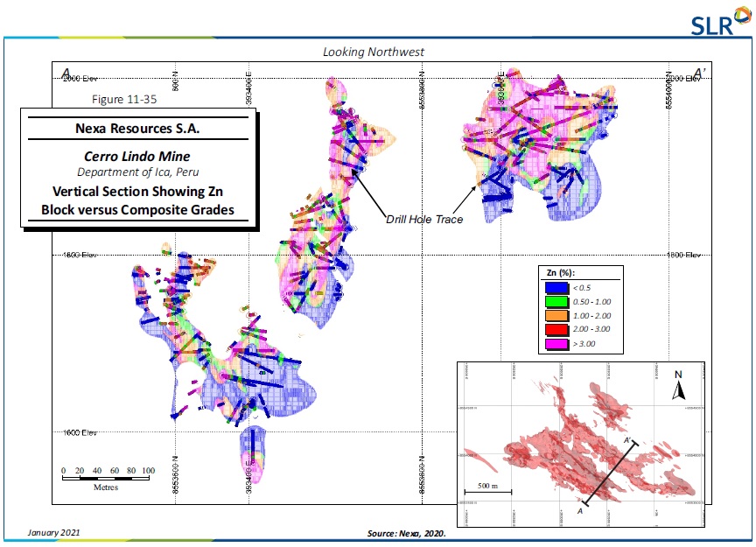
Task: Click the north arrow in inset map
Action: click(678, 385)
